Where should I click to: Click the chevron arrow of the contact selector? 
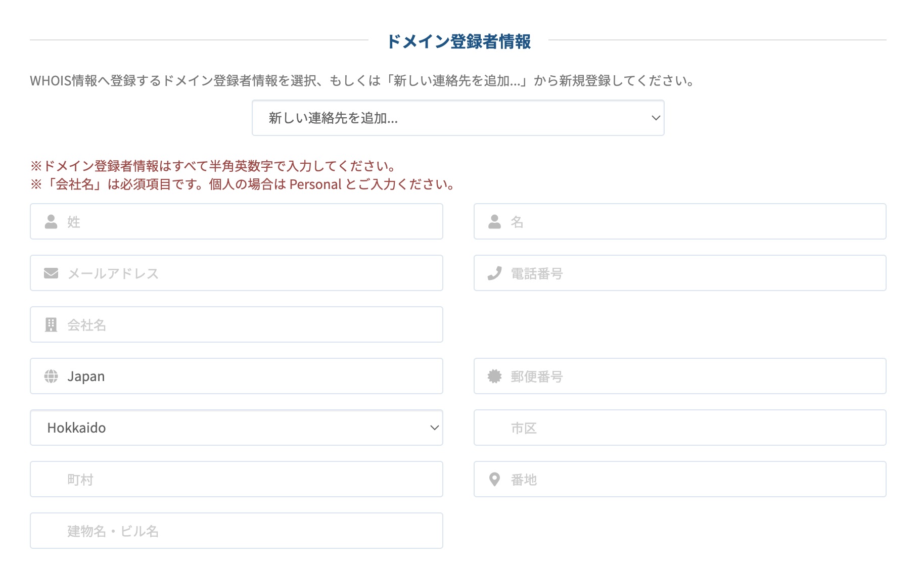pyautogui.click(x=656, y=118)
